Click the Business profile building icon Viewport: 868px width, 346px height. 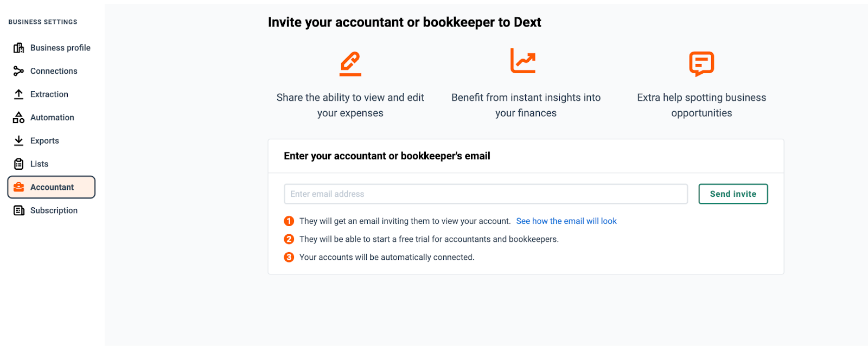coord(18,48)
